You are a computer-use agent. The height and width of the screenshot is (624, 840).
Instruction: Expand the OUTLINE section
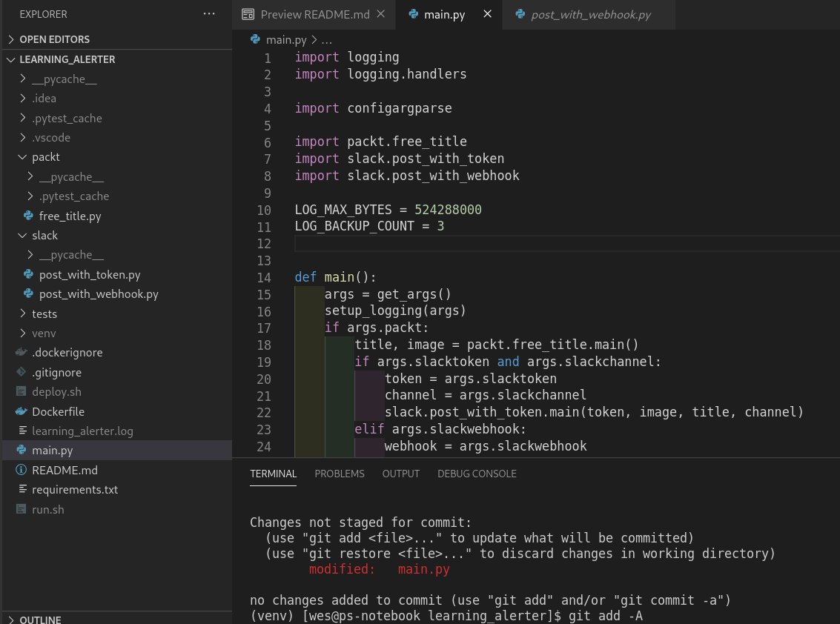[x=11, y=619]
